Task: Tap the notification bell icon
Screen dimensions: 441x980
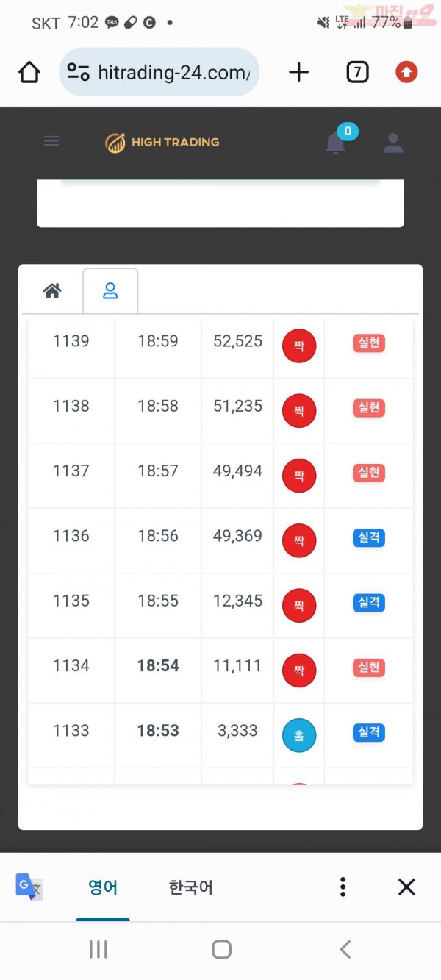Action: click(x=335, y=143)
